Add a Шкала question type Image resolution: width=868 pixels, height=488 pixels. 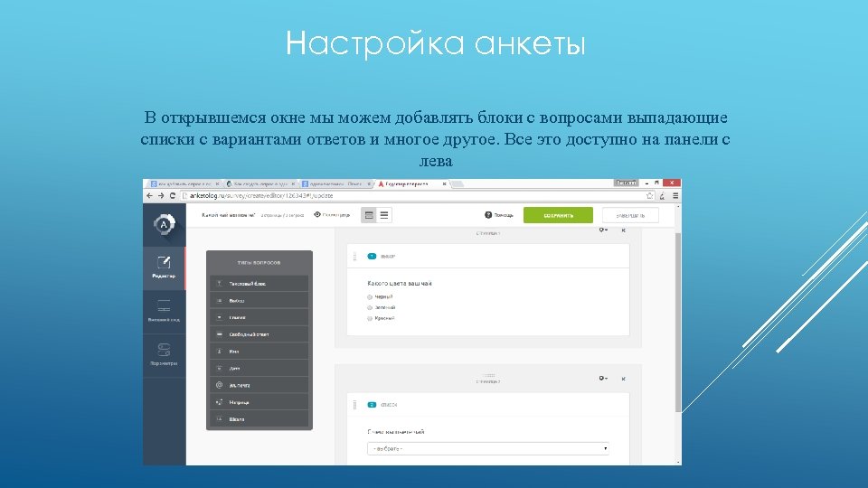point(259,418)
